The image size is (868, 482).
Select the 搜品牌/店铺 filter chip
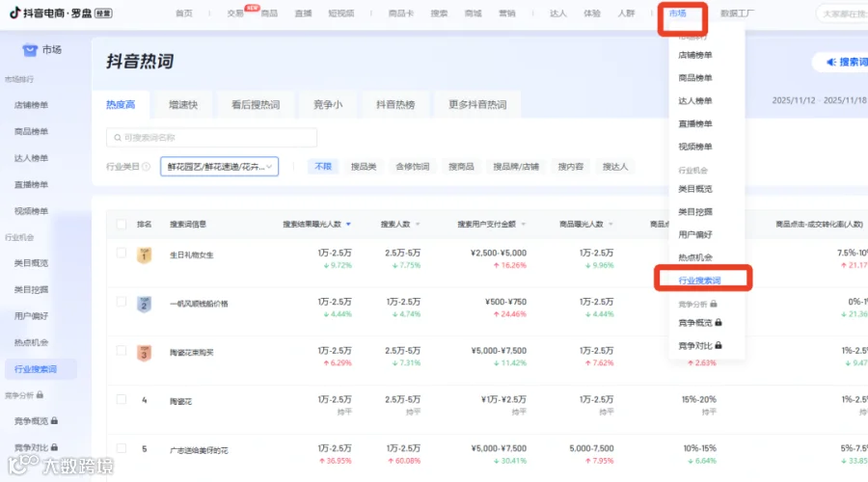pos(516,167)
